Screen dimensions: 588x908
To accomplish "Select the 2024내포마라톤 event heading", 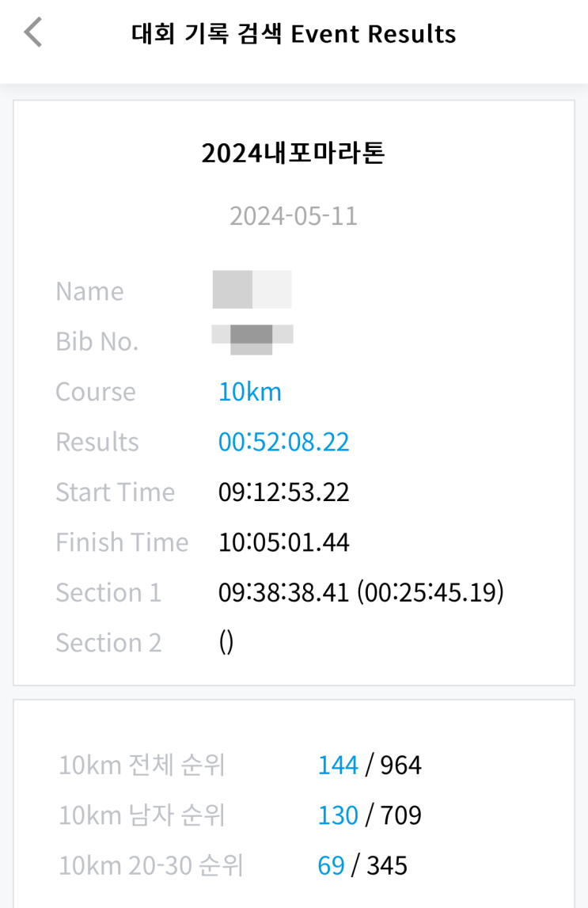I will coord(294,154).
